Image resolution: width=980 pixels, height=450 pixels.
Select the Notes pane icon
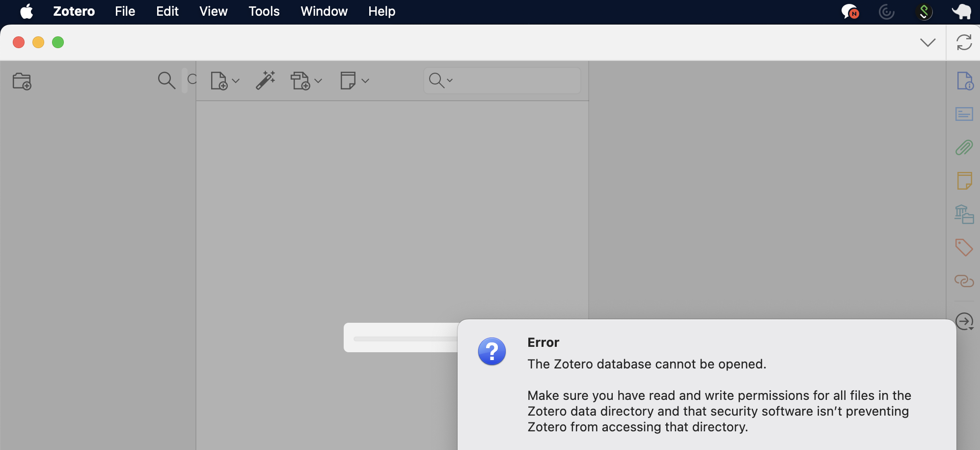(x=964, y=181)
